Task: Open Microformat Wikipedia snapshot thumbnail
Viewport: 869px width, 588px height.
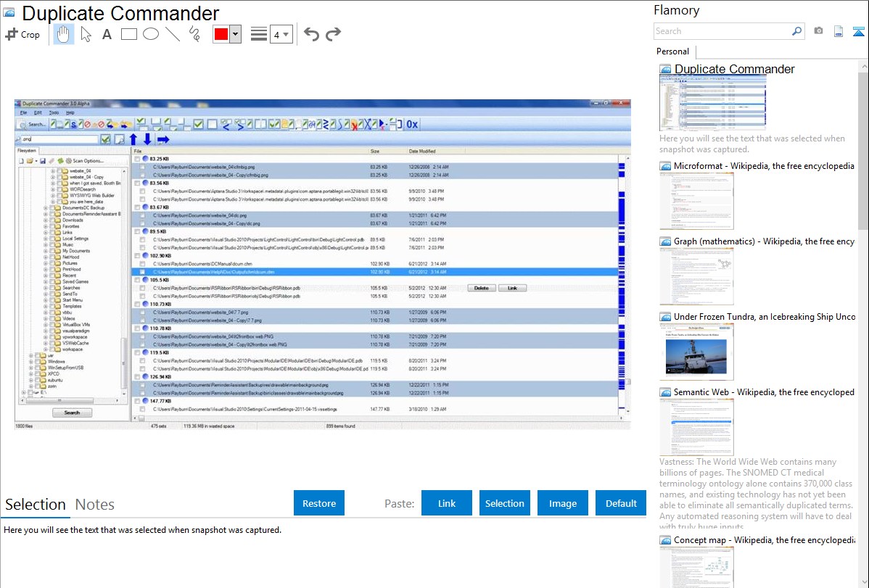Action: (x=696, y=201)
